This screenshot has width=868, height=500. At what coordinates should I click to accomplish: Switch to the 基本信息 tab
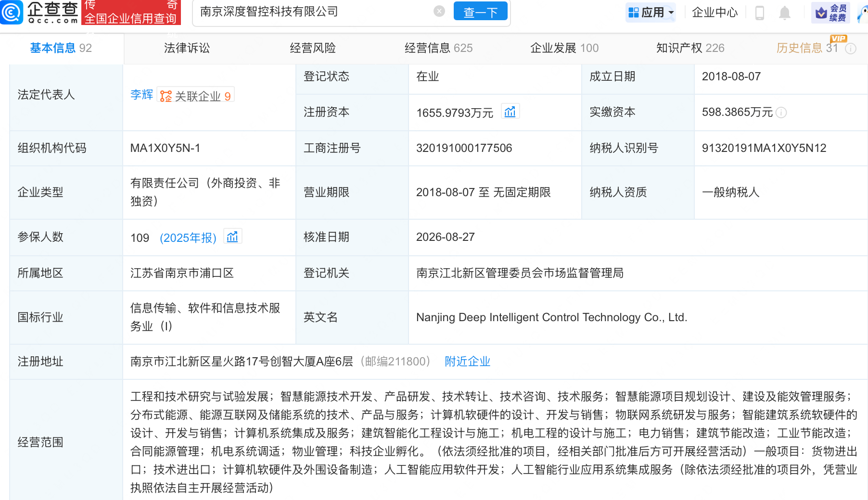[61, 48]
